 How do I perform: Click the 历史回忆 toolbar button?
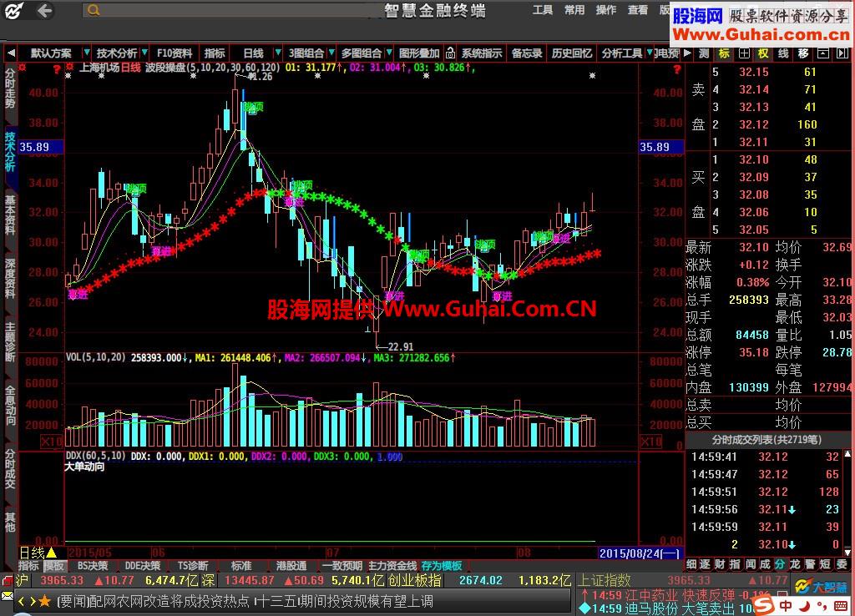[571, 53]
